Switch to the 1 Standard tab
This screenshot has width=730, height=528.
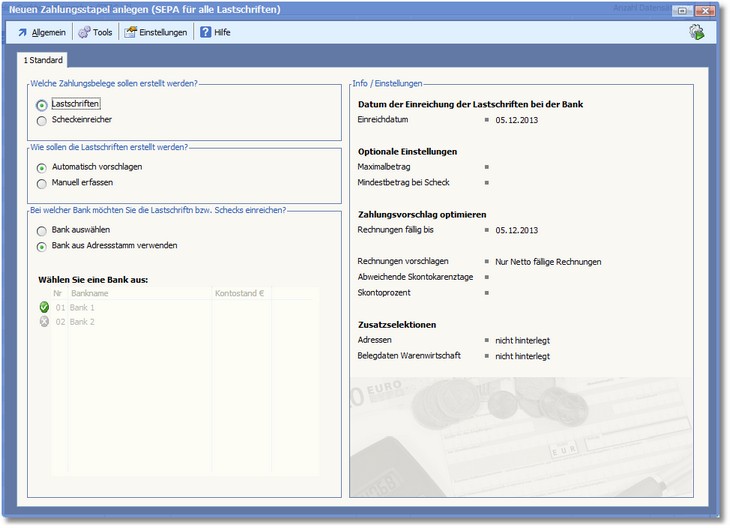43,60
